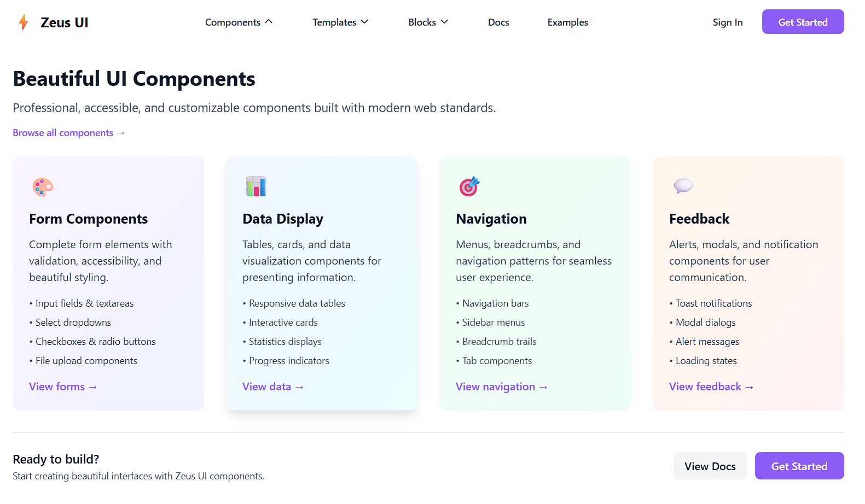
Task: Open the View forms link
Action: (x=63, y=386)
